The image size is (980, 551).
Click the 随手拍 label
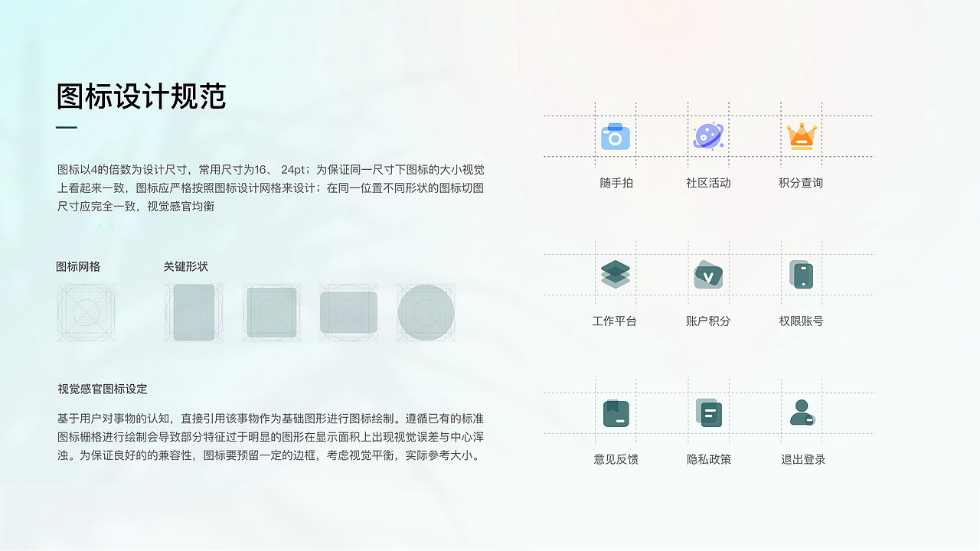pyautogui.click(x=616, y=183)
